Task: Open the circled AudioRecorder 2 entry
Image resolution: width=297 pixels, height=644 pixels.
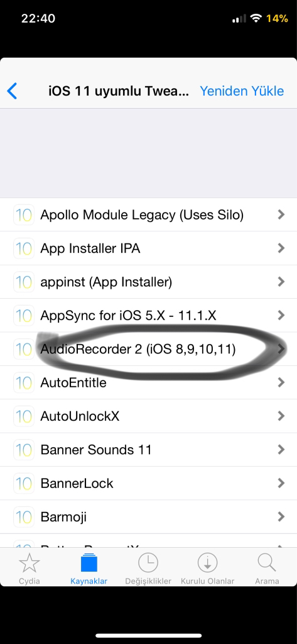Action: [x=148, y=349]
